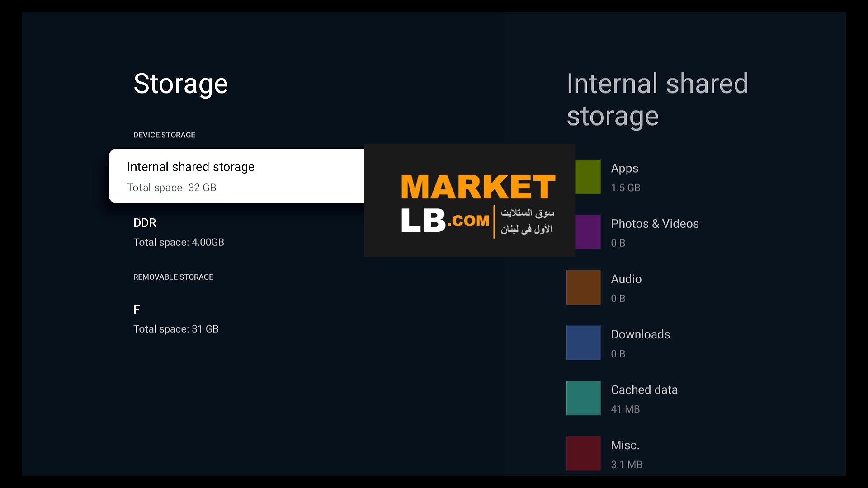Click the brown Audio color square
Image resolution: width=868 pixels, height=488 pixels.
coord(583,287)
